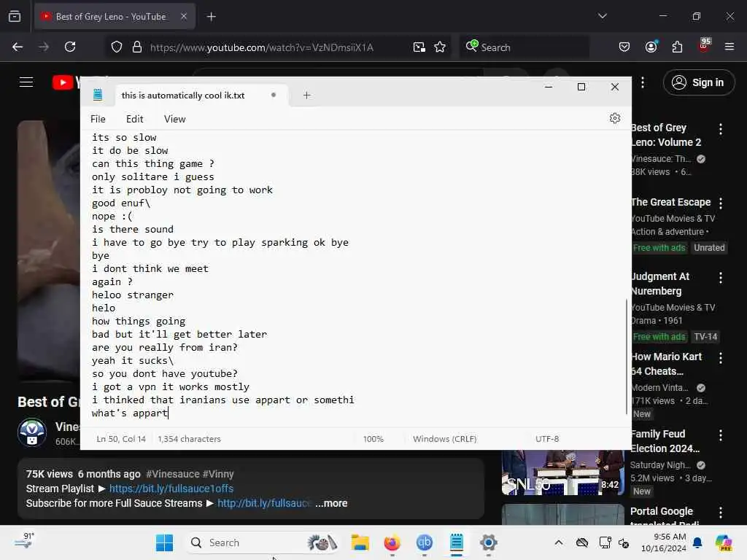This screenshot has width=747, height=560.
Task: Open Firefox extensions puzzle icon
Action: (x=677, y=47)
